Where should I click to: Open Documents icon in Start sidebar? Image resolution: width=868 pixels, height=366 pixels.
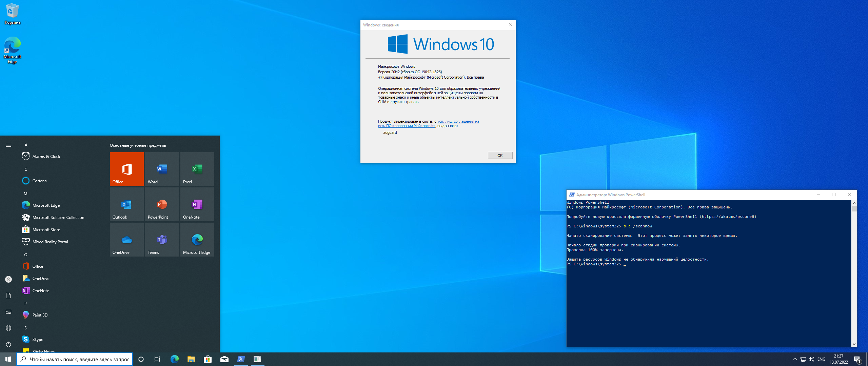click(8, 296)
